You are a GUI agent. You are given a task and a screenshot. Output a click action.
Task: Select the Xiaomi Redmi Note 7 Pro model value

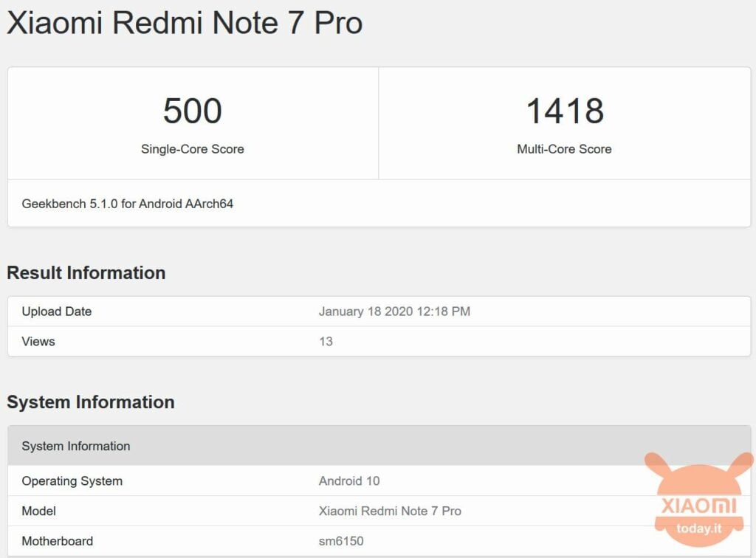(x=390, y=511)
